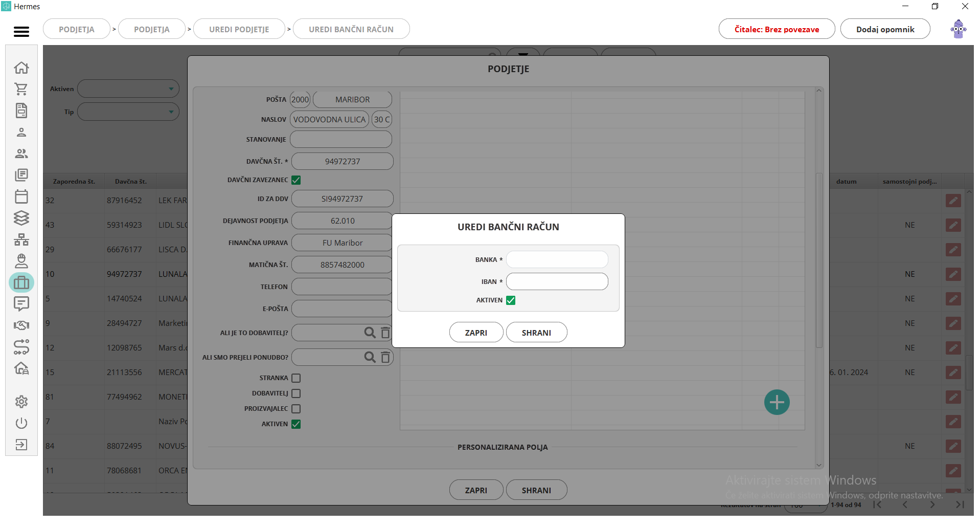Click the BANKA input field
Image resolution: width=980 pixels, height=526 pixels.
[x=557, y=259]
